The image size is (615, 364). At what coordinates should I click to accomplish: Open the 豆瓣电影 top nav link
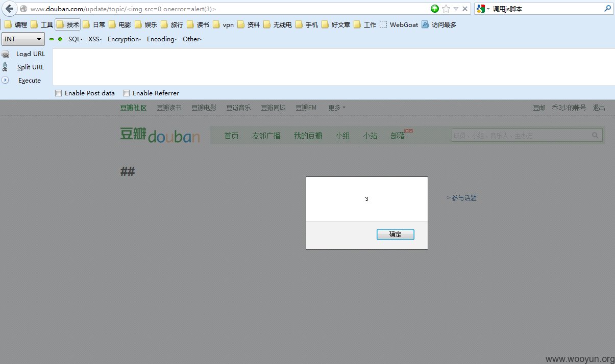tap(204, 108)
